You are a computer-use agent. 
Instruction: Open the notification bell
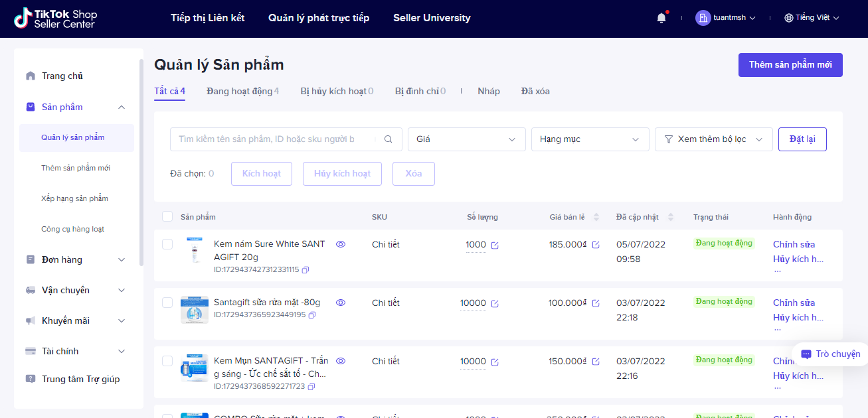click(x=661, y=18)
